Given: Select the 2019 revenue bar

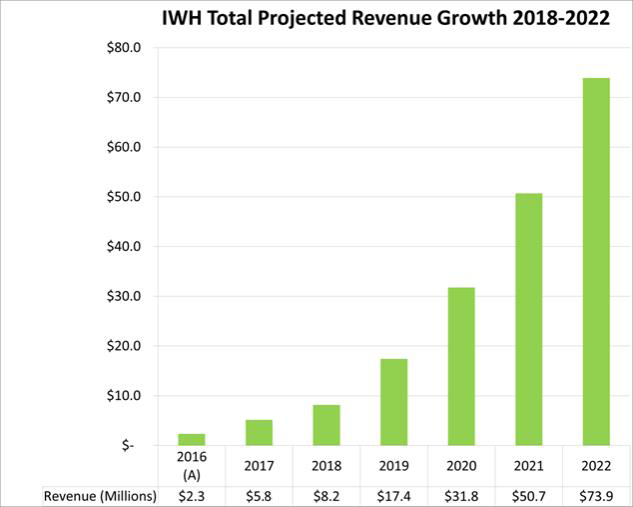Looking at the screenshot, I should coord(394,402).
